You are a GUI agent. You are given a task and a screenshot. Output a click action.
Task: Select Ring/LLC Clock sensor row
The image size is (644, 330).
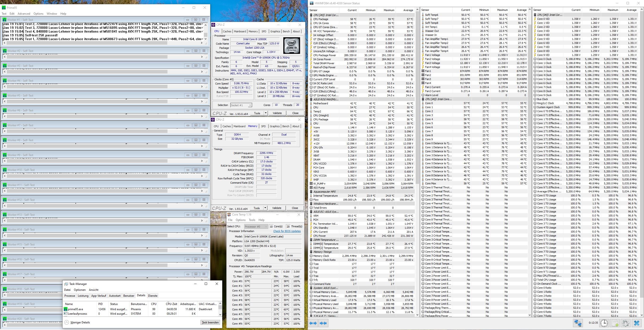click(x=585, y=103)
